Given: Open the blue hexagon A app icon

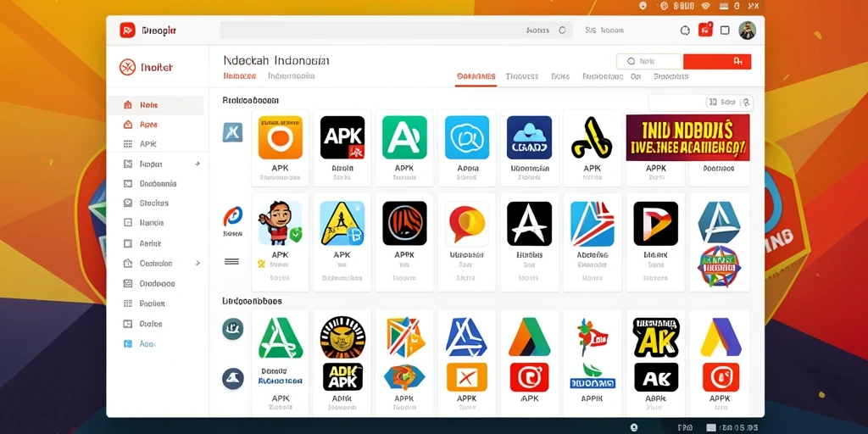Looking at the screenshot, I should coord(719,222).
